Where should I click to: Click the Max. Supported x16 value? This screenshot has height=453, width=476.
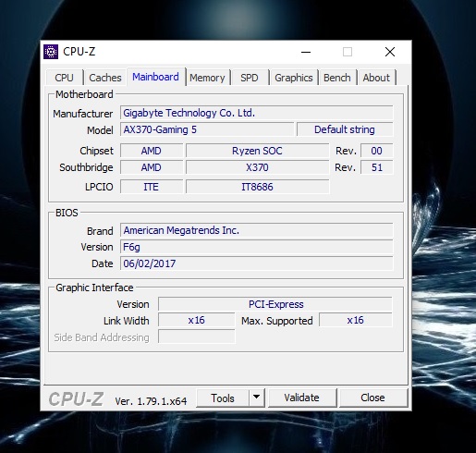point(356,320)
